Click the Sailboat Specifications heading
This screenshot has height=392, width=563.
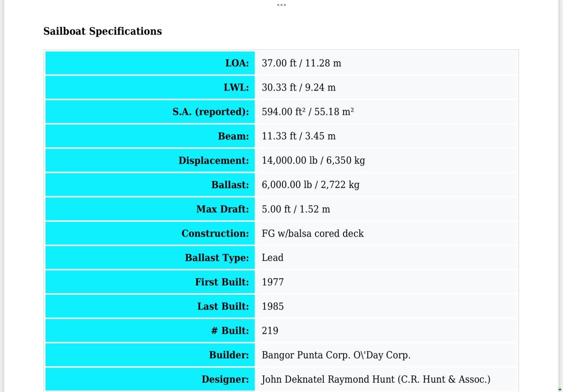(102, 31)
